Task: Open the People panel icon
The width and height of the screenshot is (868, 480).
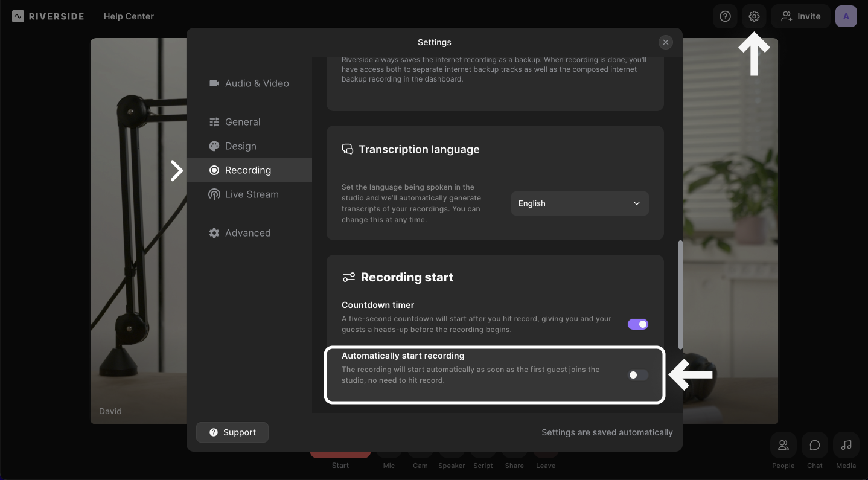Action: click(783, 446)
